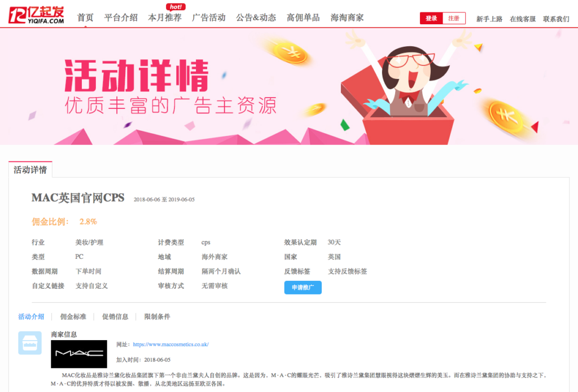The height and width of the screenshot is (392, 578).
Task: Click the review value 无需审核
Action: click(214, 285)
